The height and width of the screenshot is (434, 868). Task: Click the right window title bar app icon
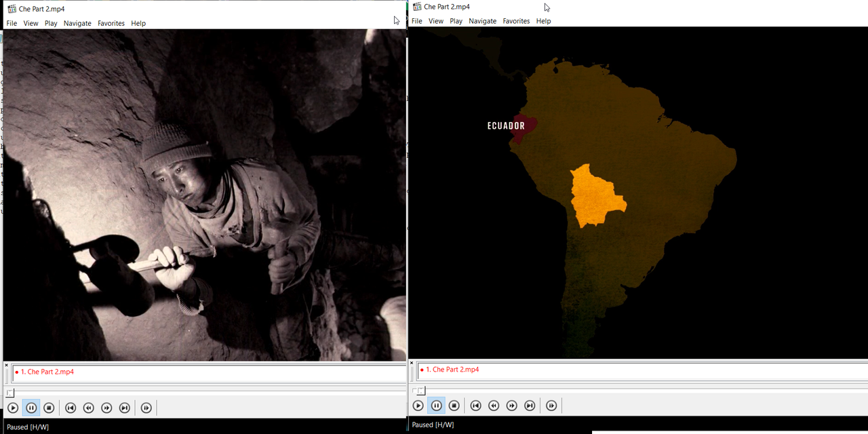pyautogui.click(x=416, y=7)
